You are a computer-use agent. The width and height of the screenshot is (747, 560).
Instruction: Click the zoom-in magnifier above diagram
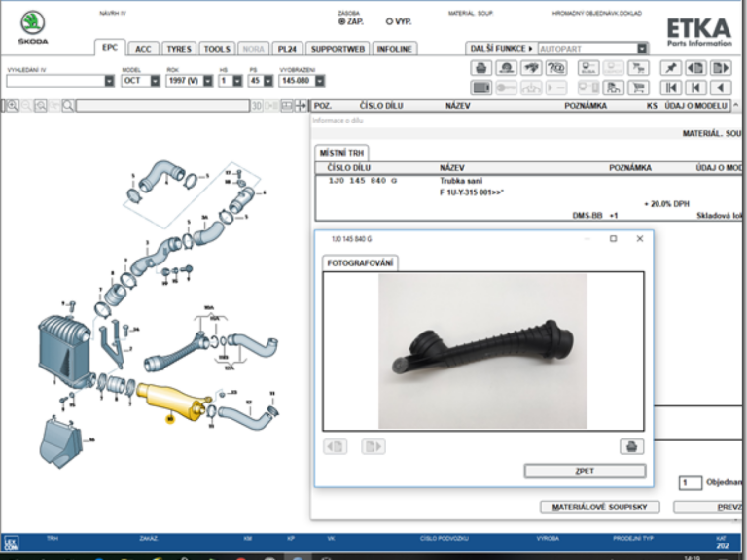pyautogui.click(x=12, y=105)
